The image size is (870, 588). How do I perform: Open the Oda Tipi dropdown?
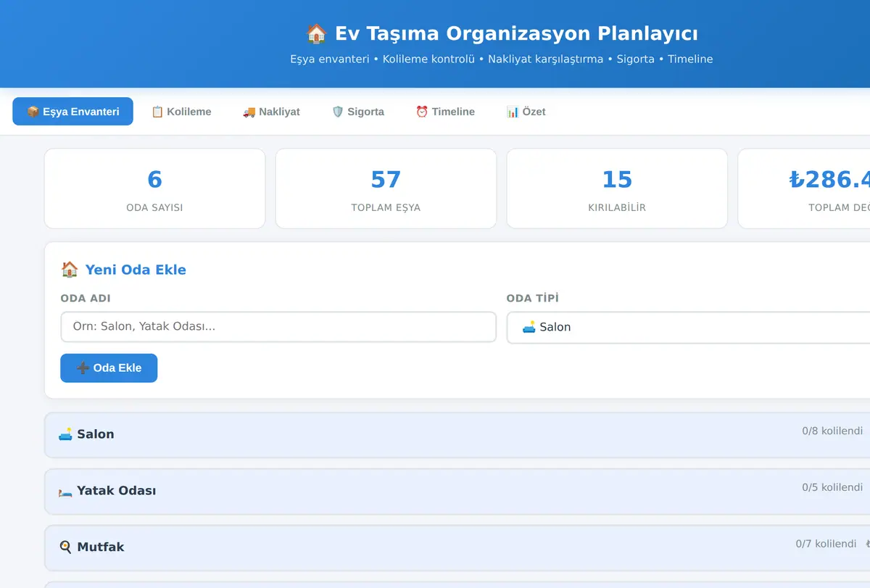pos(688,328)
